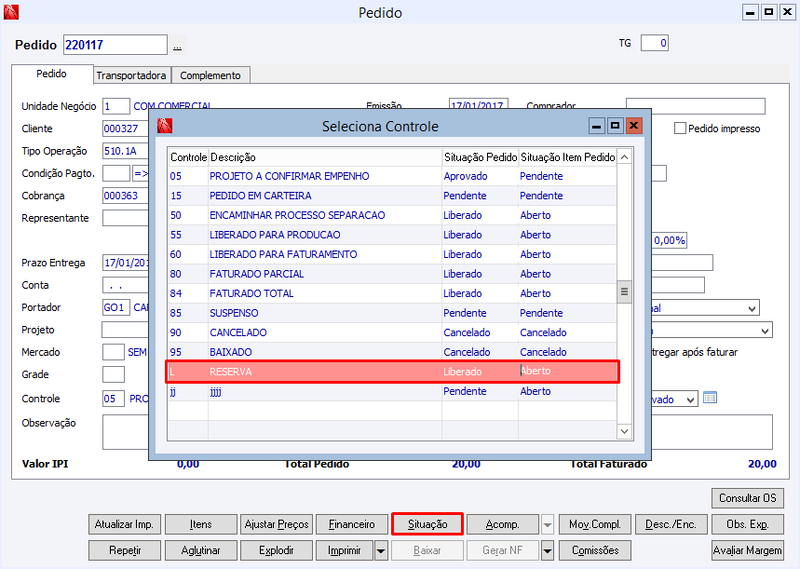800x569 pixels.
Task: Click the Cobrança field 000363
Action: [x=126, y=196]
